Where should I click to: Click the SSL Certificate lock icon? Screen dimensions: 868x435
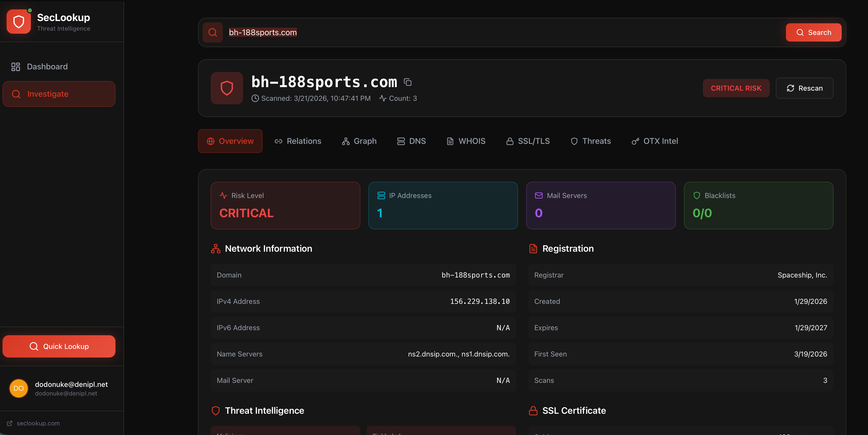pos(533,410)
